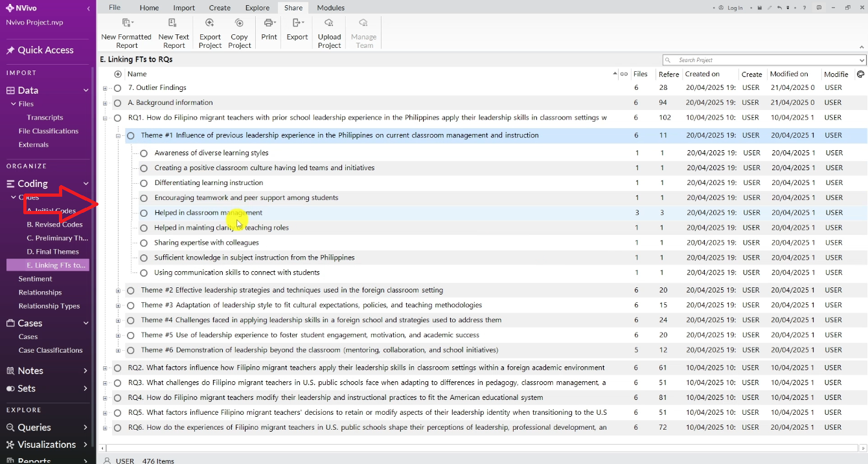Collapse the Theme #1 node

118,136
